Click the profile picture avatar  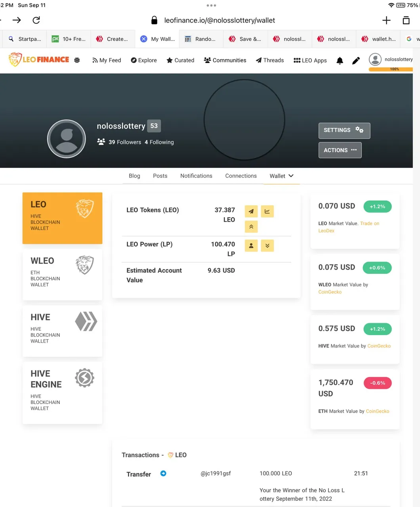click(67, 139)
